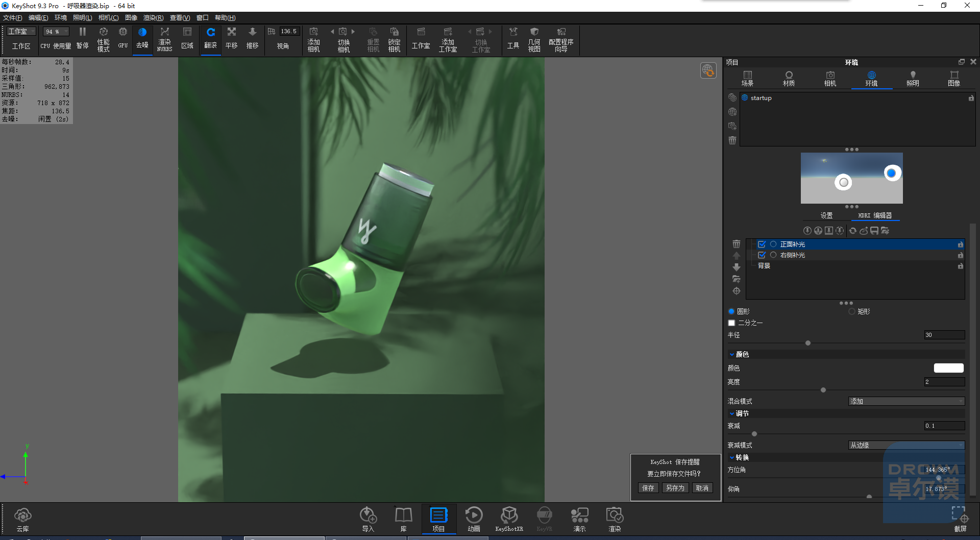Add an image pin in HDRI editor

coord(829,231)
